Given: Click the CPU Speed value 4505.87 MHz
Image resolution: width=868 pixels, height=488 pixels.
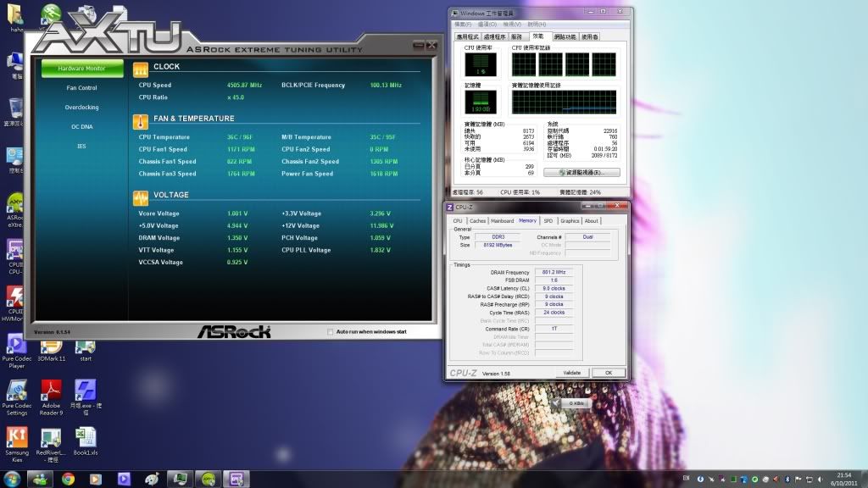Looking at the screenshot, I should (x=244, y=86).
